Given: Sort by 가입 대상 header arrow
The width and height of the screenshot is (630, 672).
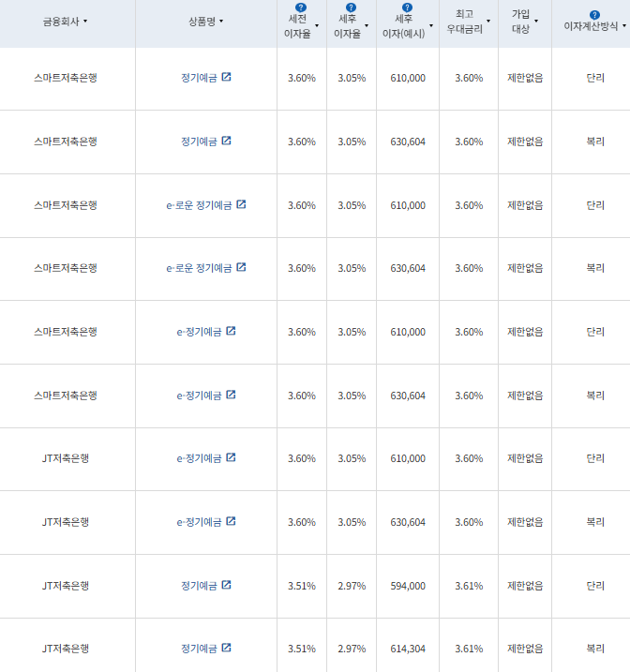Looking at the screenshot, I should click(536, 21).
